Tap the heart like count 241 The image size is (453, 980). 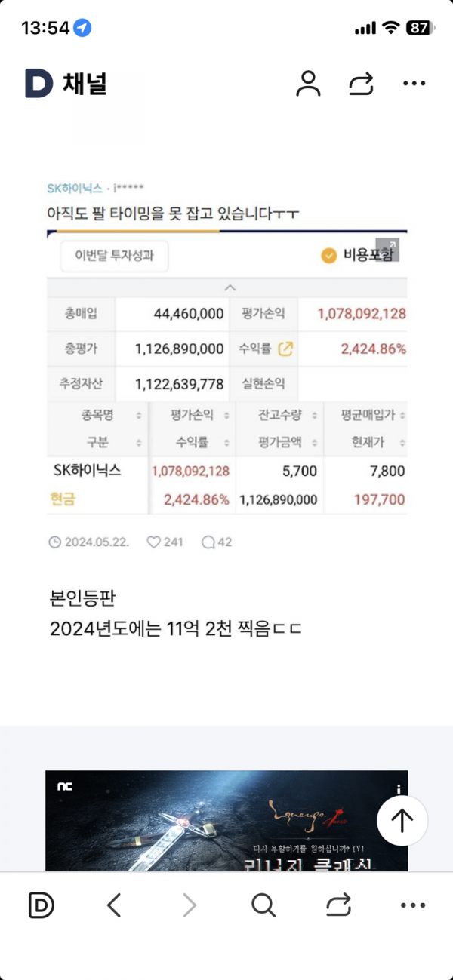pyautogui.click(x=165, y=542)
